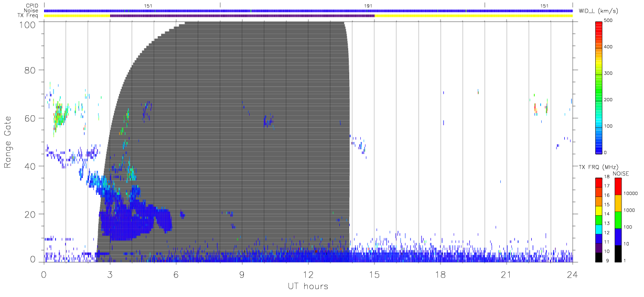The width and height of the screenshot is (644, 297).
Task: Select tick 100 on Range Gate axis
Action: click(x=27, y=25)
